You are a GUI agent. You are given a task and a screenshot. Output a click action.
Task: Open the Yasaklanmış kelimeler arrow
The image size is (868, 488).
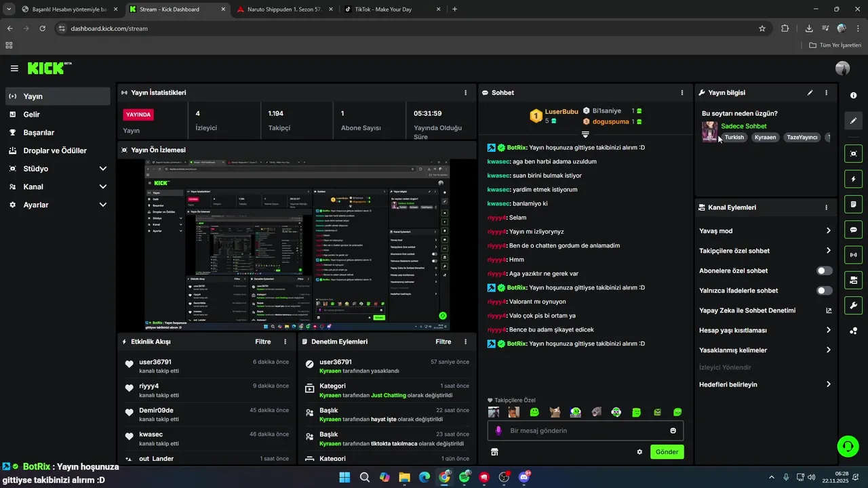(829, 350)
